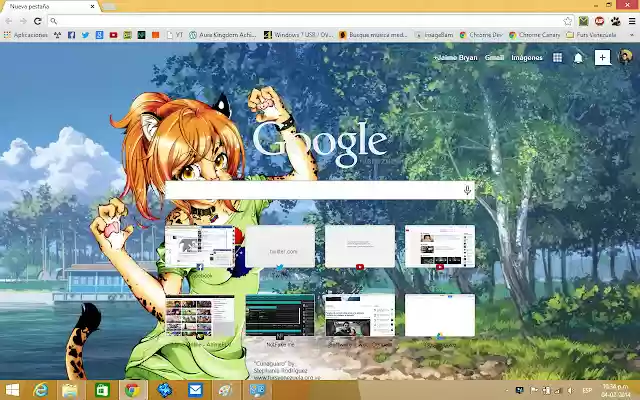
Task: Open the taskbar clock and date
Action: [x=616, y=391]
